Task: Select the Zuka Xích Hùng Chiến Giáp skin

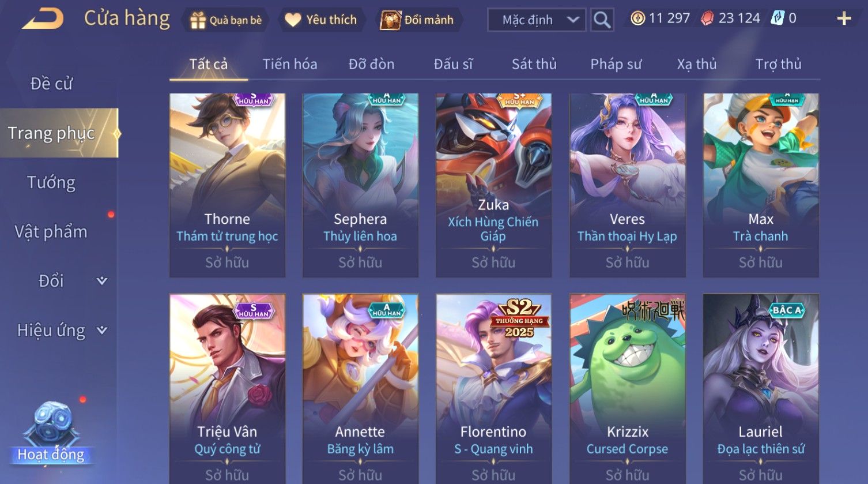Action: 493,185
